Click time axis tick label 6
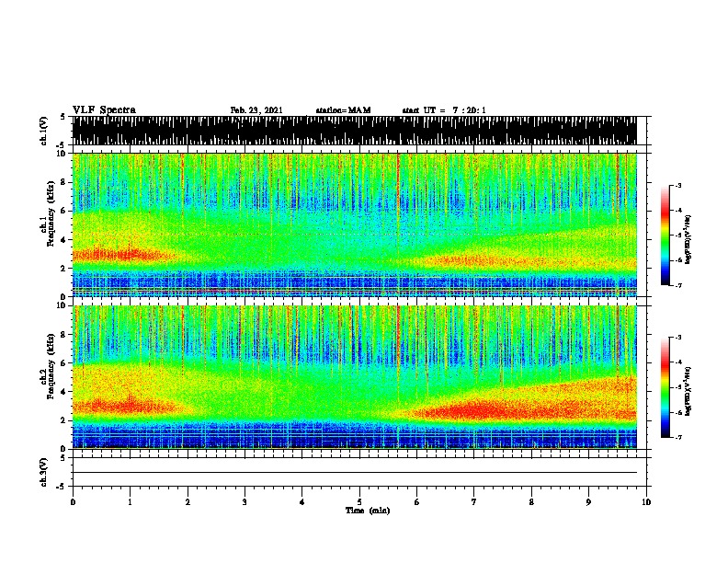 417,502
